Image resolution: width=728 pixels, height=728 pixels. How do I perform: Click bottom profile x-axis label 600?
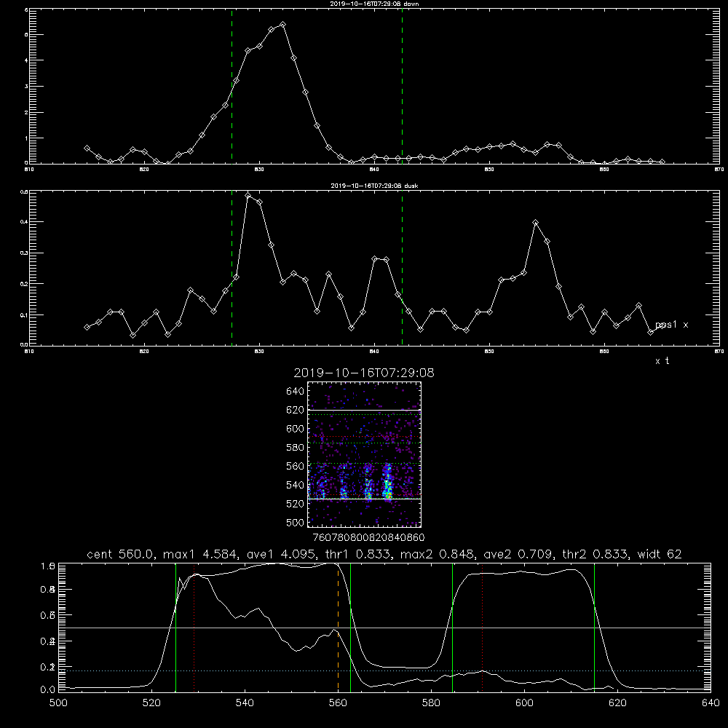click(525, 703)
